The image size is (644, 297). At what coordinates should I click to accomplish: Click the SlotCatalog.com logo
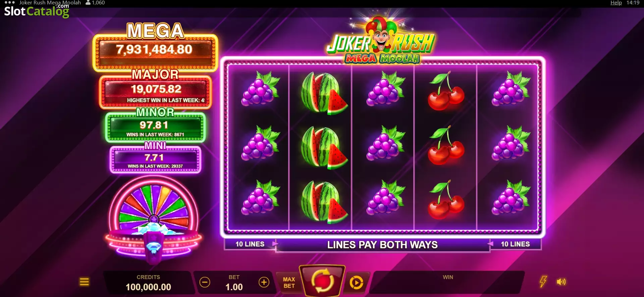pos(37,11)
